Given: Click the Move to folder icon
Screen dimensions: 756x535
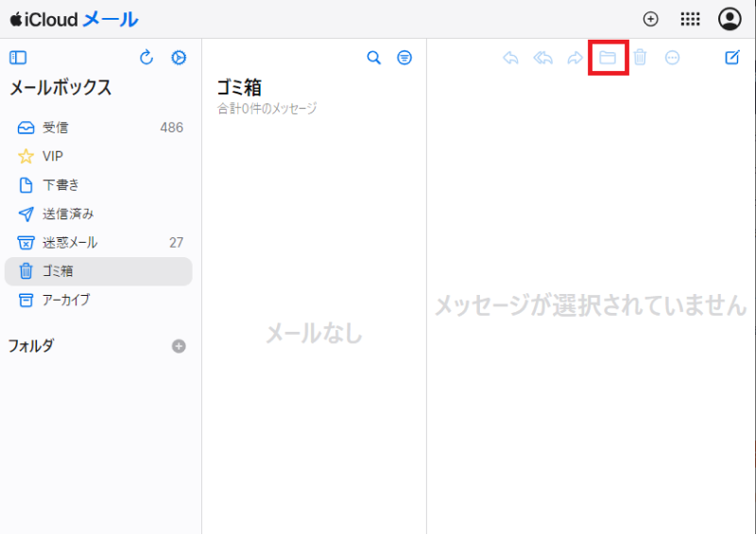Looking at the screenshot, I should tap(608, 58).
